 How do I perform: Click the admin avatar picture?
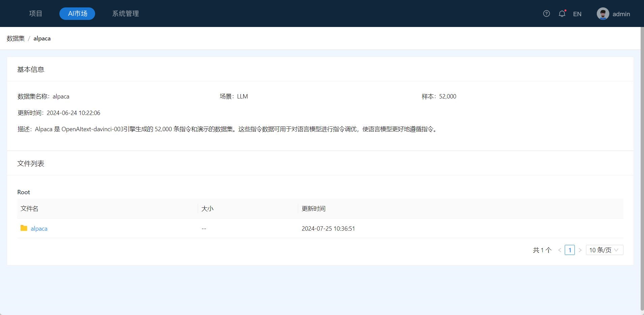603,14
